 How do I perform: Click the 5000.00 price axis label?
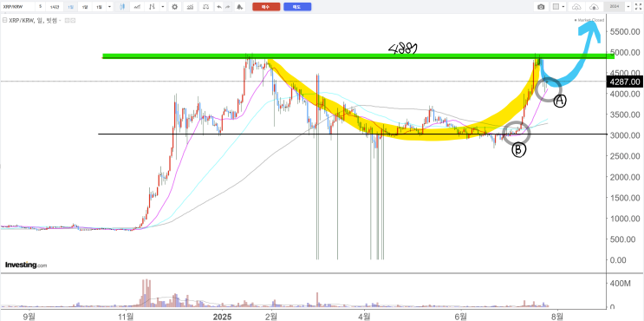click(x=626, y=53)
